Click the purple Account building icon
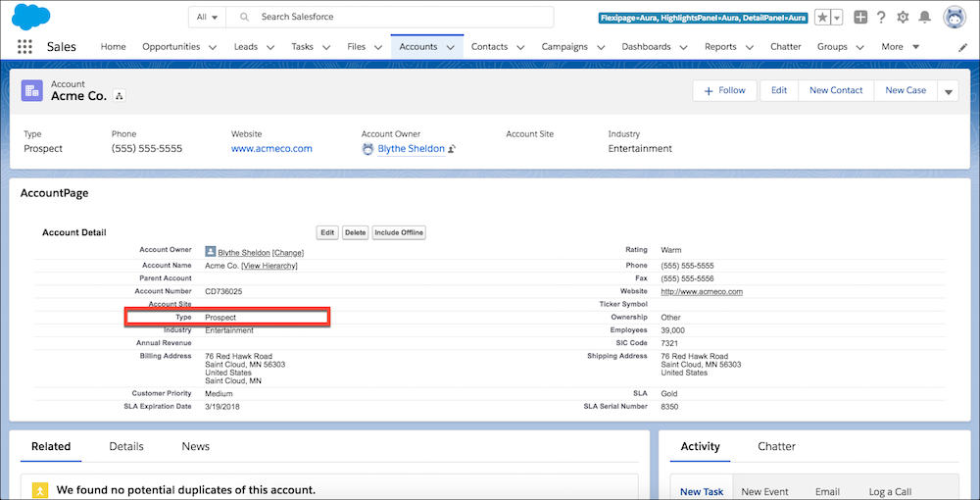 click(x=32, y=90)
